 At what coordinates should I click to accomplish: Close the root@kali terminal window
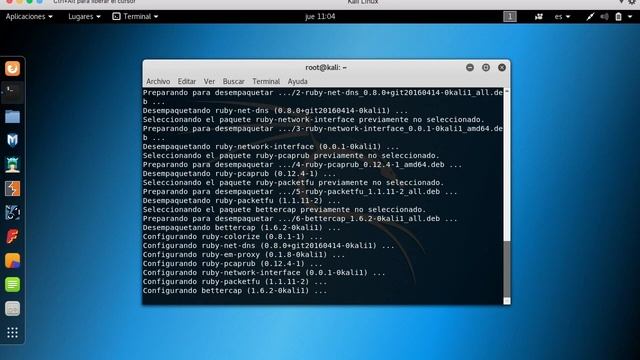point(502,67)
